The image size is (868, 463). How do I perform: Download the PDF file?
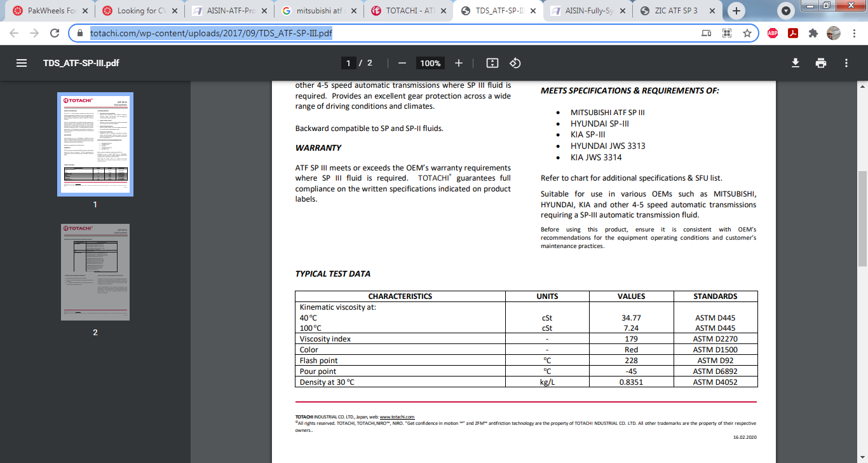click(795, 63)
